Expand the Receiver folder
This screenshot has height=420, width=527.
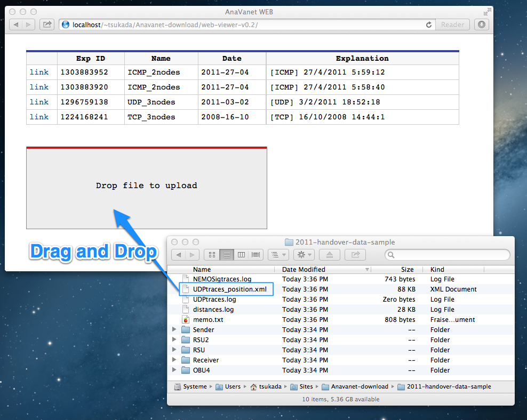[x=174, y=360]
